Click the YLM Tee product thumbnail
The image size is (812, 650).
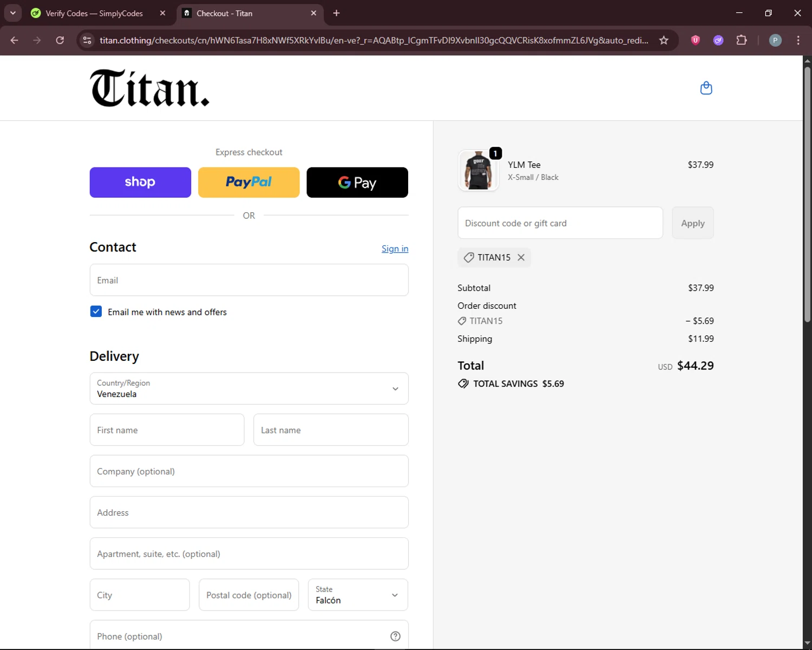tap(478, 170)
